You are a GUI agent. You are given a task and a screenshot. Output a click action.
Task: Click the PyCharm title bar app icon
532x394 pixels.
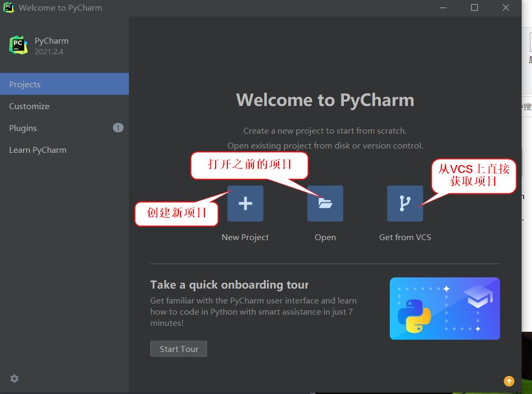point(8,7)
